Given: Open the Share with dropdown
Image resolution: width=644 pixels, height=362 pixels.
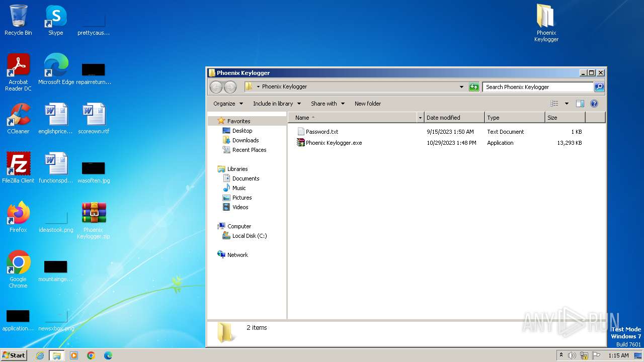Looking at the screenshot, I should tap(328, 104).
